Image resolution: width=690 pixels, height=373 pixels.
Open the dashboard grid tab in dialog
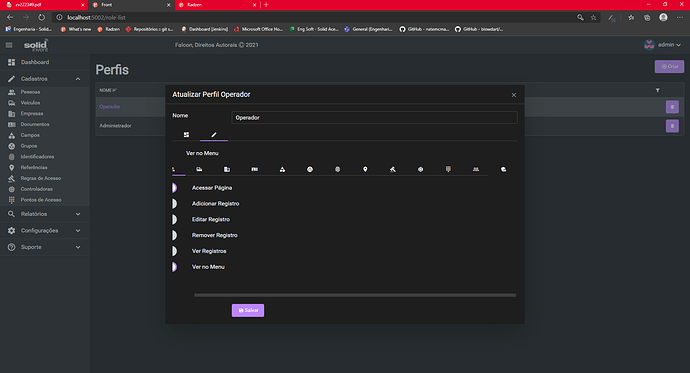point(186,135)
